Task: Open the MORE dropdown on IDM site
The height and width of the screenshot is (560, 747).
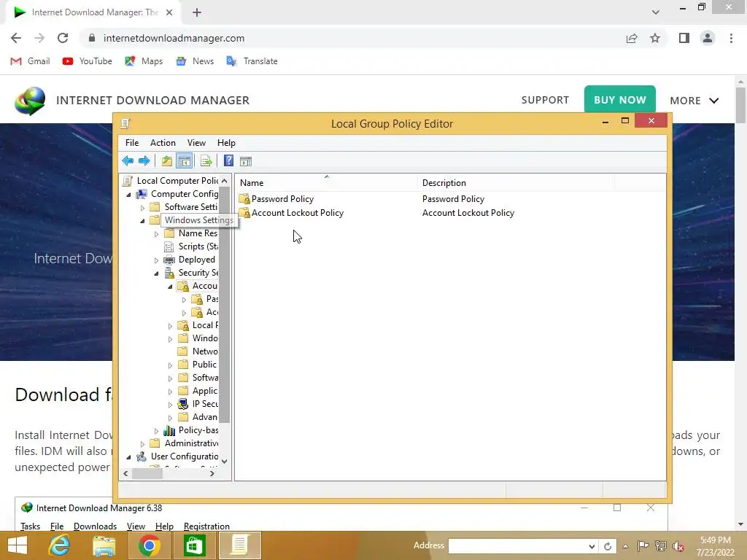Action: [694, 101]
